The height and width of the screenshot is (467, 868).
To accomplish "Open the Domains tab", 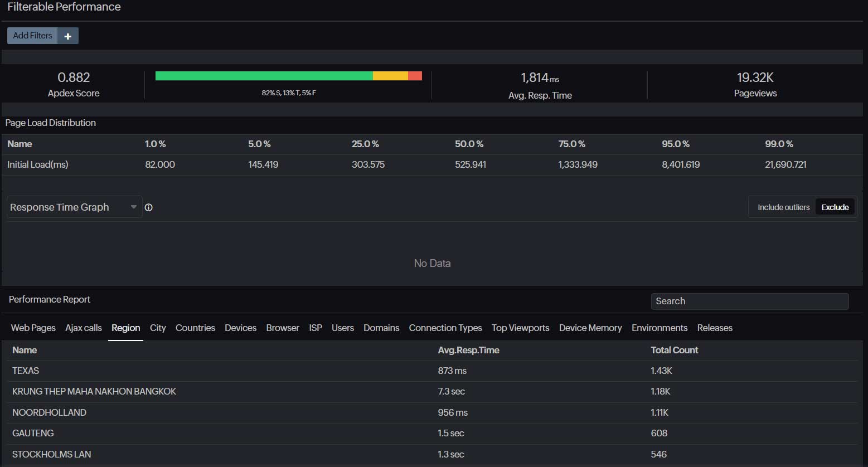I will [x=381, y=328].
